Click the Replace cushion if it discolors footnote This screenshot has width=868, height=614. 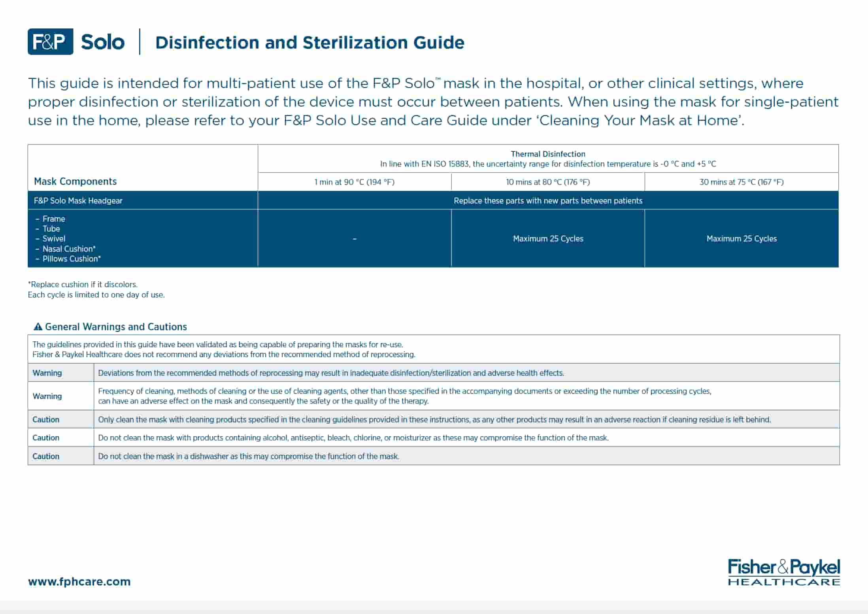pos(83,284)
